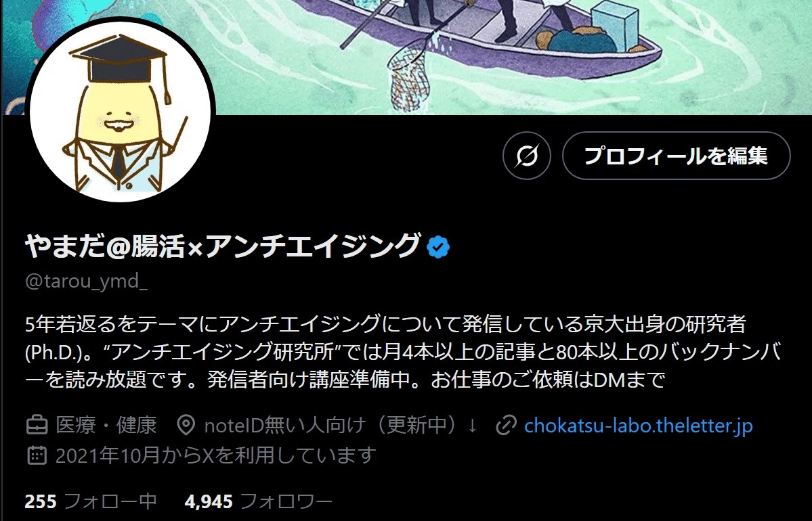Click the フォロー中 label text
This screenshot has width=812, height=521.
110,501
